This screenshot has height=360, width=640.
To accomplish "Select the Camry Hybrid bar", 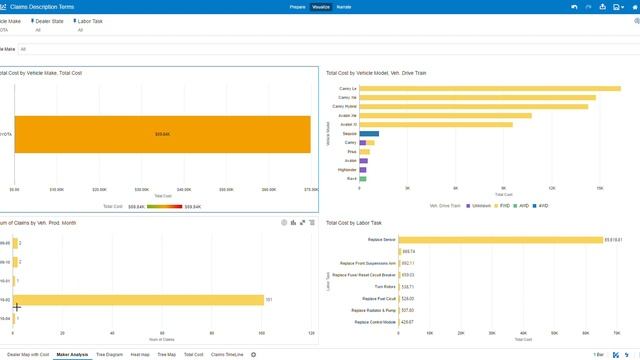I will [473, 107].
